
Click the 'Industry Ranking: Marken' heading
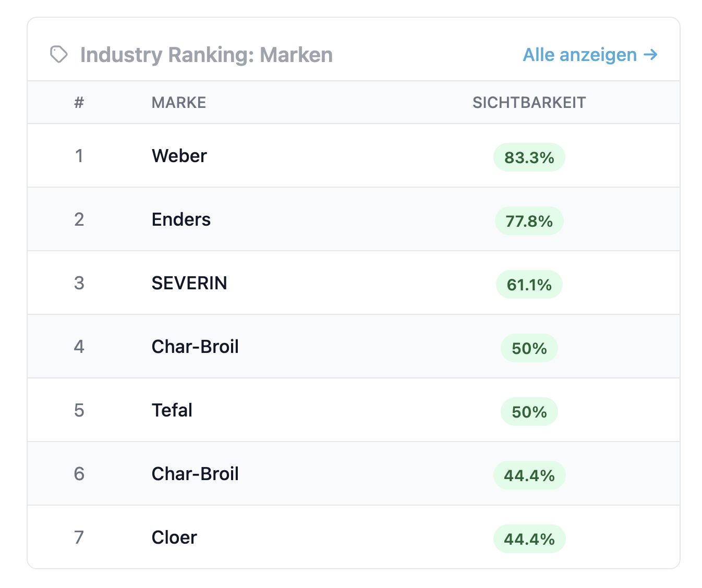[207, 55]
